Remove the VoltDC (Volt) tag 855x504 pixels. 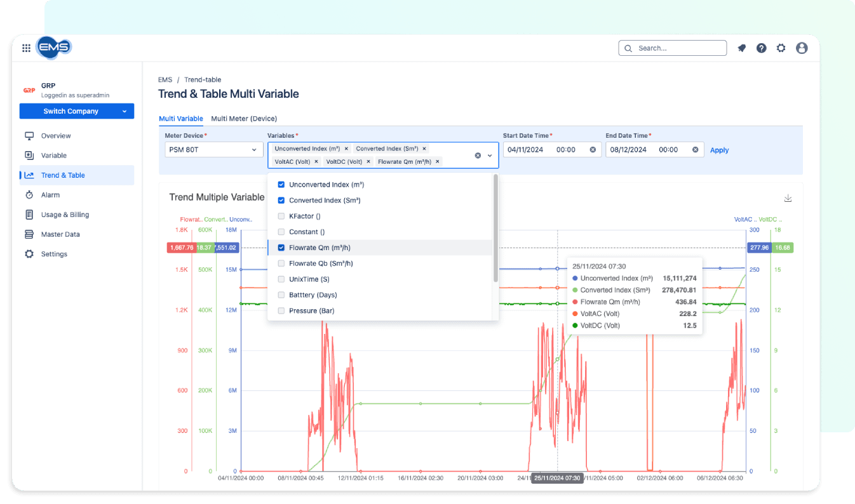coord(368,162)
